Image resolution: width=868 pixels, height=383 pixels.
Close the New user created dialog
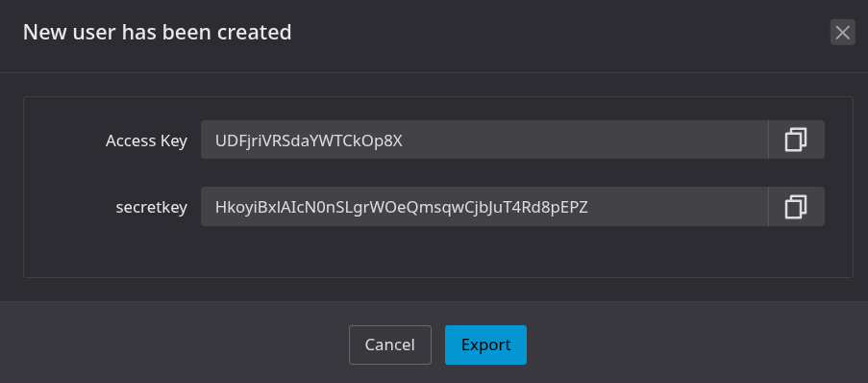pos(843,32)
